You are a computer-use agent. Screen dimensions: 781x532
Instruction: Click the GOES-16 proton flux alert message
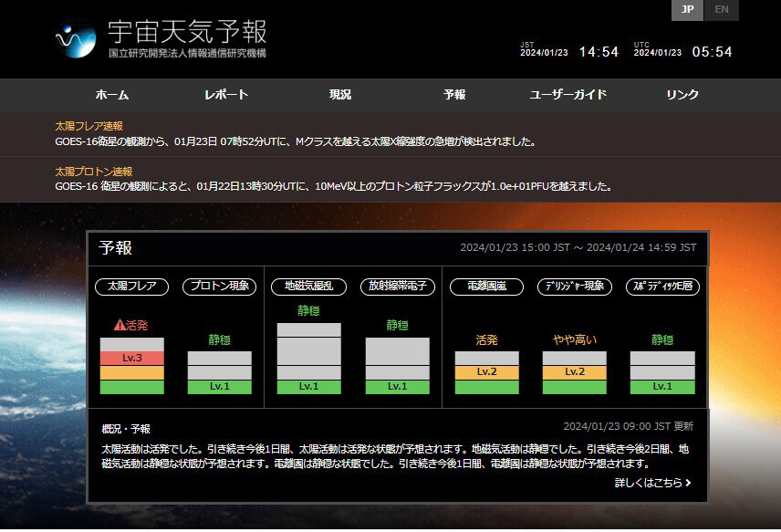[334, 186]
